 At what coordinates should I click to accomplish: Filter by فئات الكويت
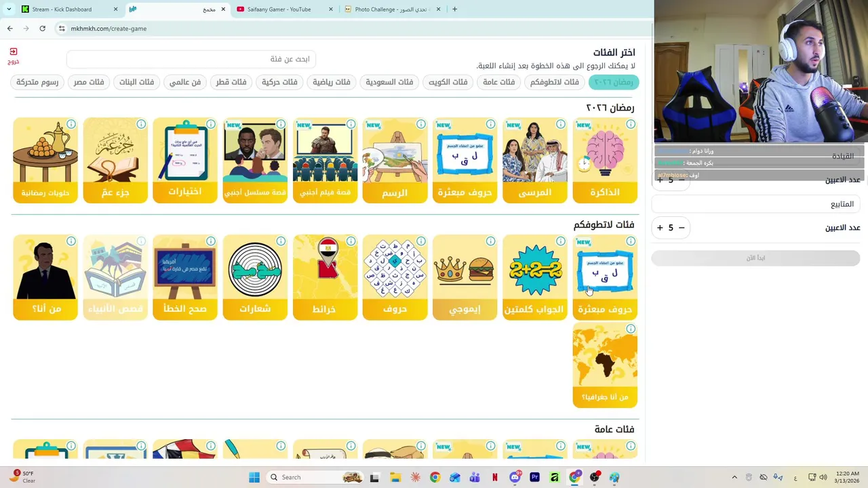coord(448,82)
